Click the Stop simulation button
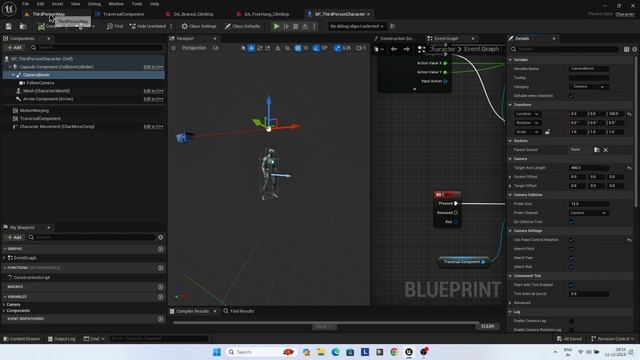 [296, 26]
